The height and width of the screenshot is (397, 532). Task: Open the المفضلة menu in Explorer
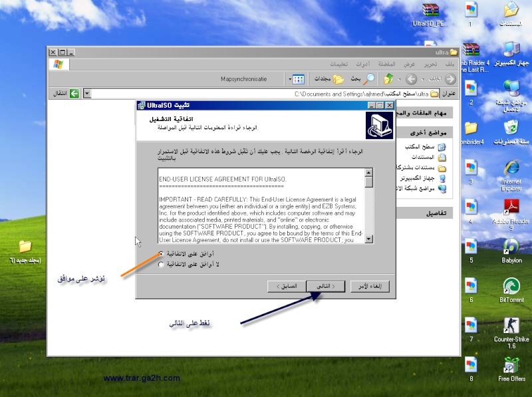(387, 64)
